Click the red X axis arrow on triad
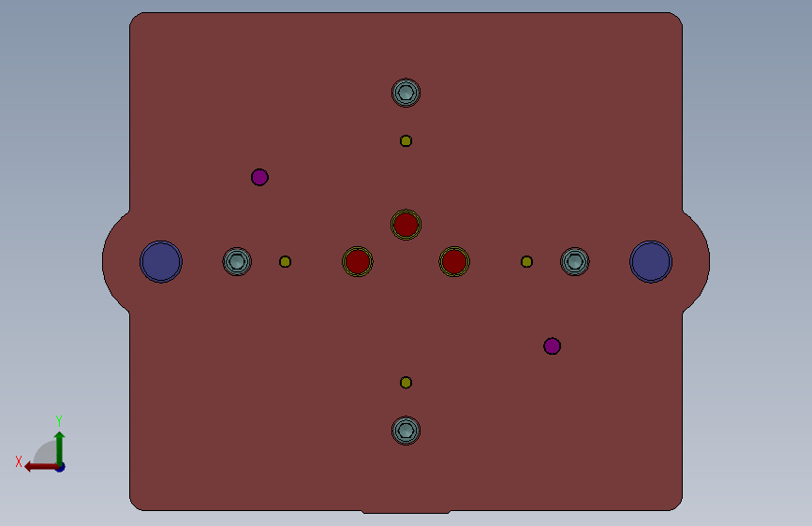 (41, 467)
